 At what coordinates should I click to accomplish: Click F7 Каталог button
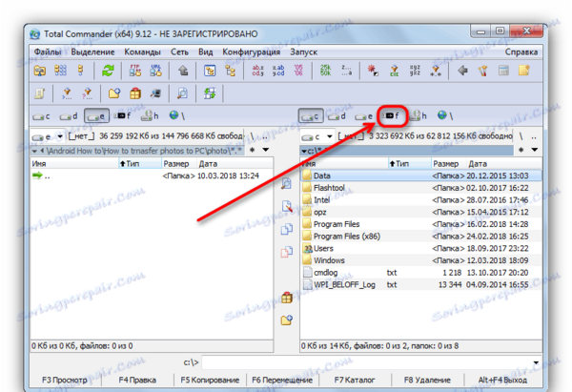coord(355,380)
